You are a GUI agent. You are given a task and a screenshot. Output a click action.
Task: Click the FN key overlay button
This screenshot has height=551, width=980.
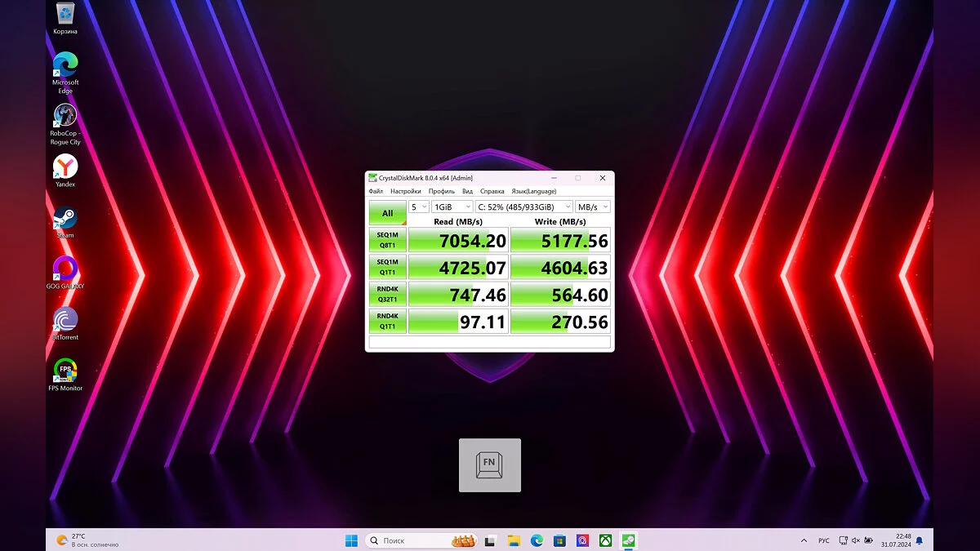pyautogui.click(x=490, y=465)
